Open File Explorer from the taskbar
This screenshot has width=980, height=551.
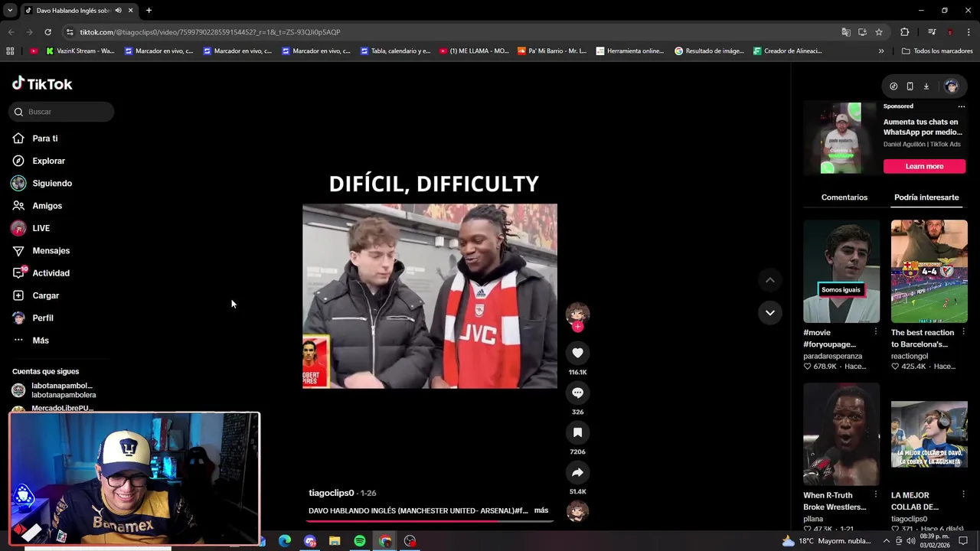pyautogui.click(x=335, y=541)
